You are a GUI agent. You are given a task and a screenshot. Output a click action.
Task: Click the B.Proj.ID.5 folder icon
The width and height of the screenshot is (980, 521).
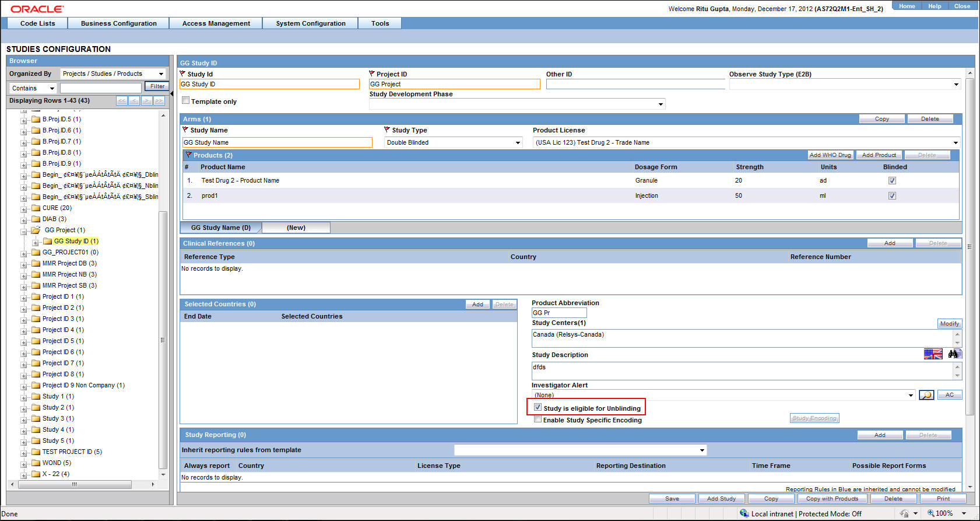pyautogui.click(x=36, y=119)
